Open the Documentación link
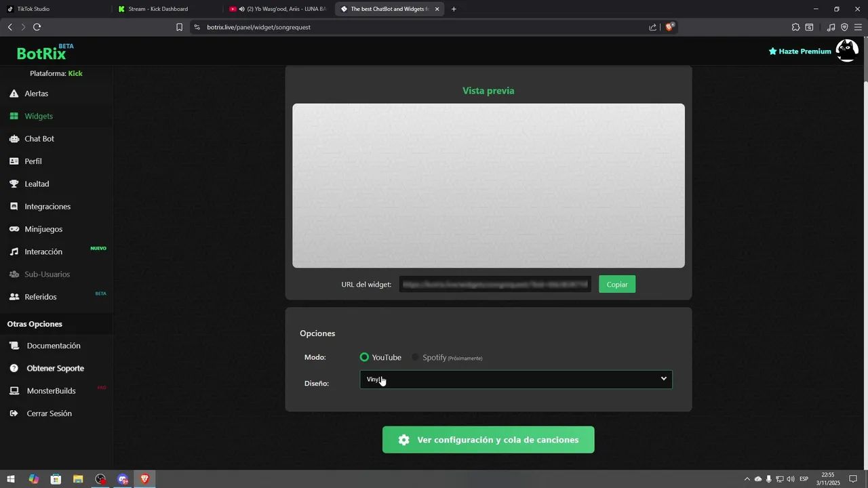This screenshot has width=868, height=488. [x=54, y=346]
